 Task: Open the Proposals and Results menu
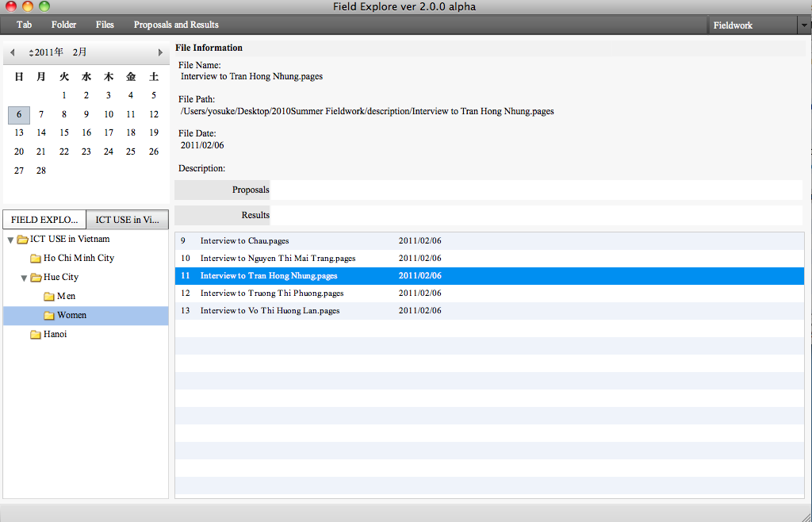(176, 25)
